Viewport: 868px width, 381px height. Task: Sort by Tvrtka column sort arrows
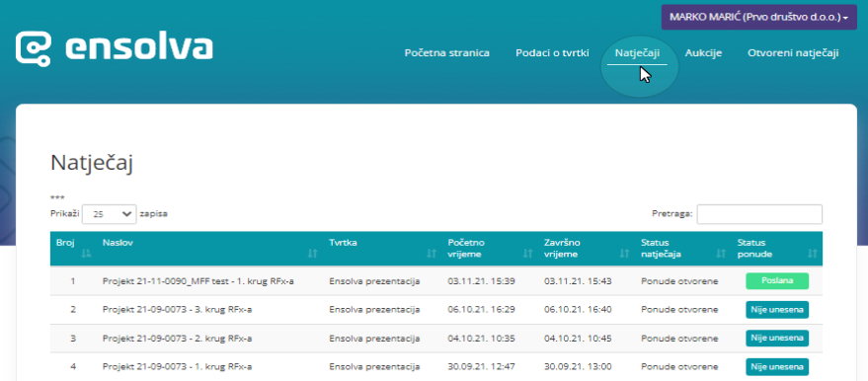(432, 254)
